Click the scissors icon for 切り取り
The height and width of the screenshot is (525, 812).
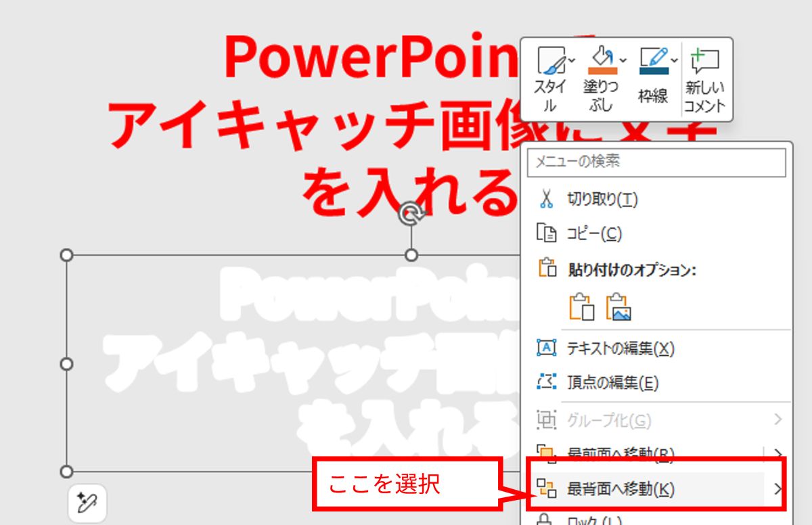pyautogui.click(x=546, y=199)
